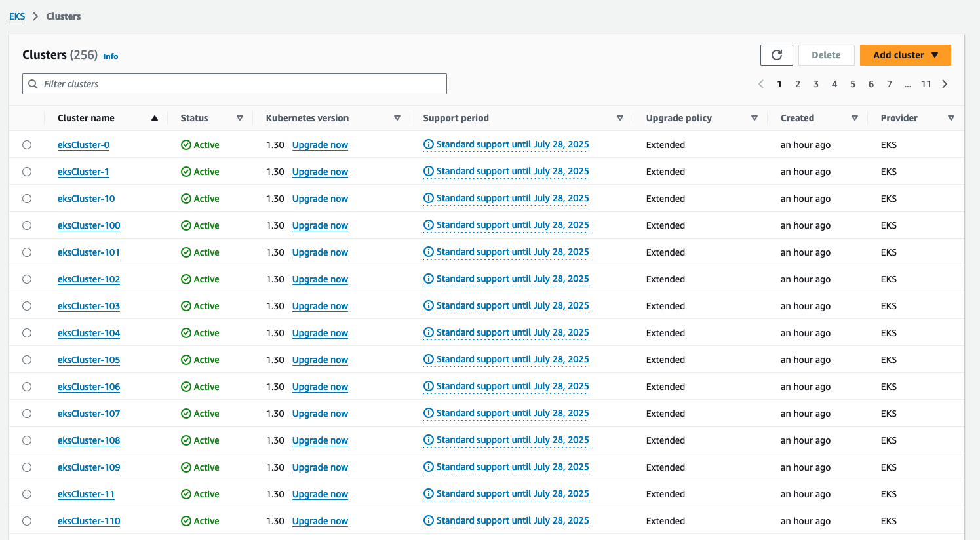
Task: Open eksCluster-105 cluster link
Action: click(88, 360)
